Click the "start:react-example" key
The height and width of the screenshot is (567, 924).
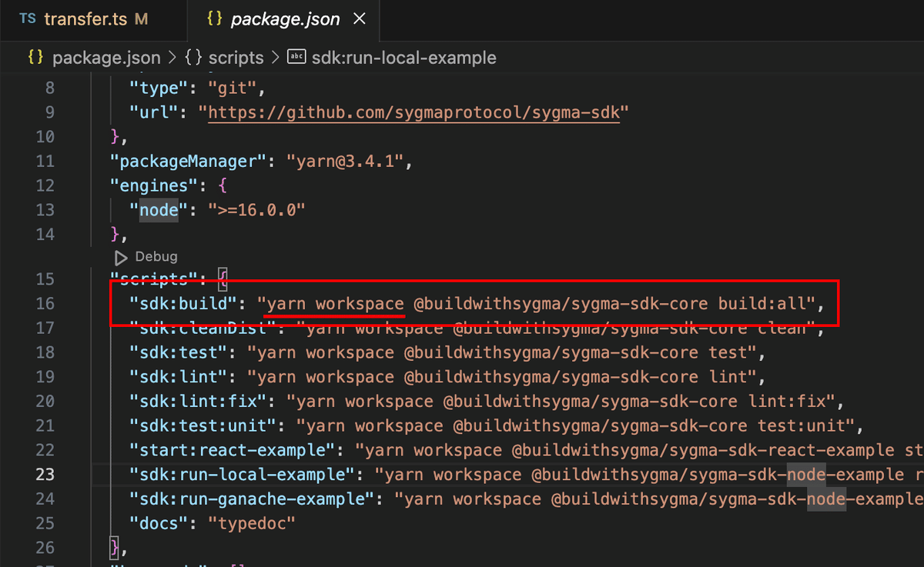point(232,450)
